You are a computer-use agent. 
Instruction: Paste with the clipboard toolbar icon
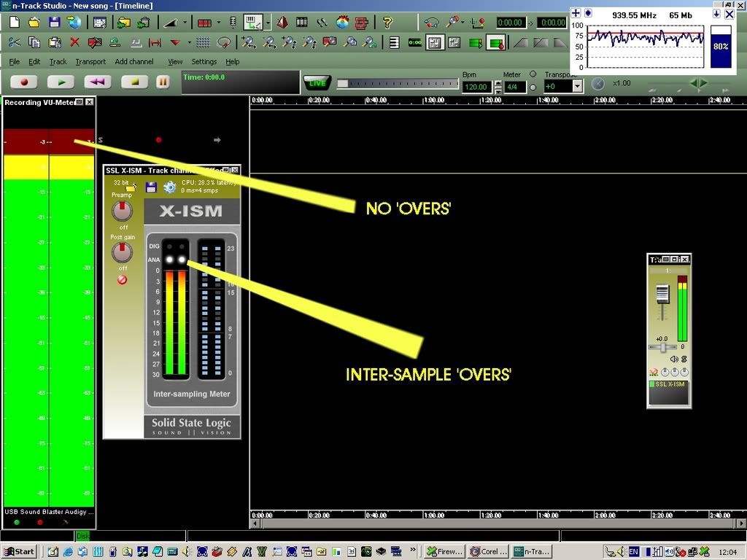tap(55, 43)
